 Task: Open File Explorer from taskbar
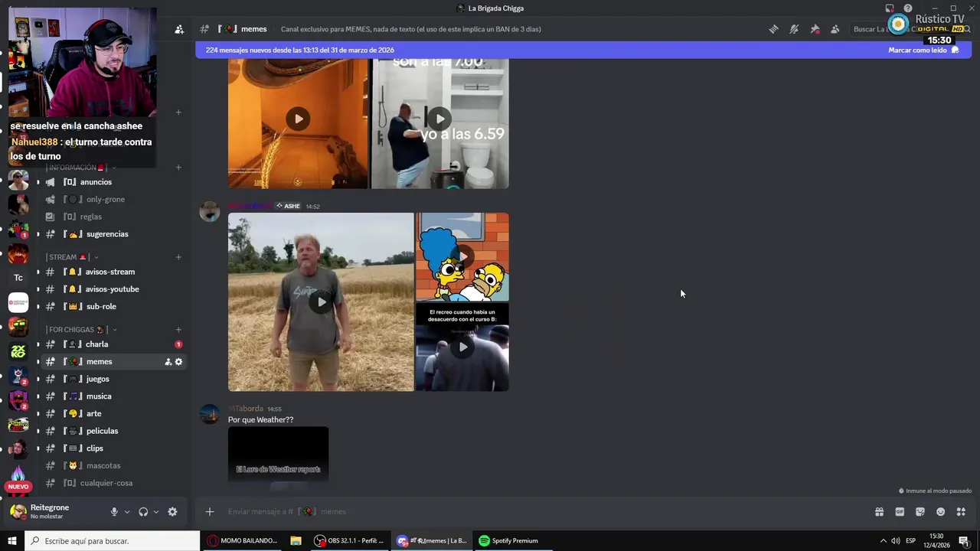(x=296, y=541)
